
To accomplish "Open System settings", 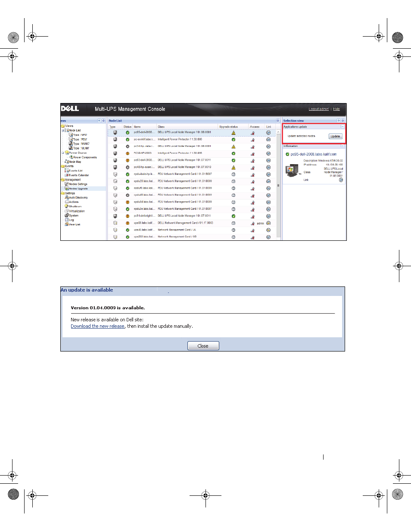I will (x=74, y=215).
